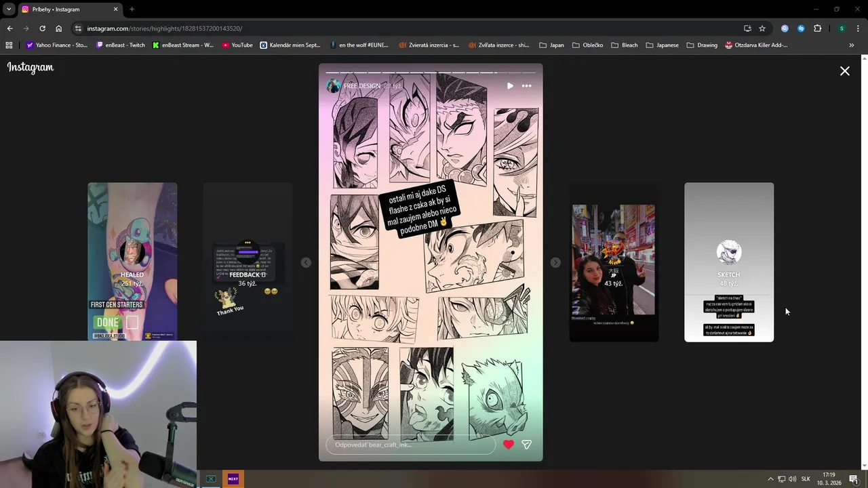868x488 pixels.
Task: Expand the Drawing bookmarks folder
Action: coord(702,45)
